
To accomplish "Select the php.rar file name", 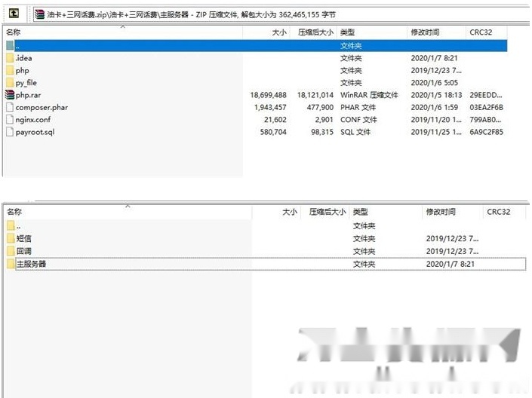I will click(x=28, y=95).
